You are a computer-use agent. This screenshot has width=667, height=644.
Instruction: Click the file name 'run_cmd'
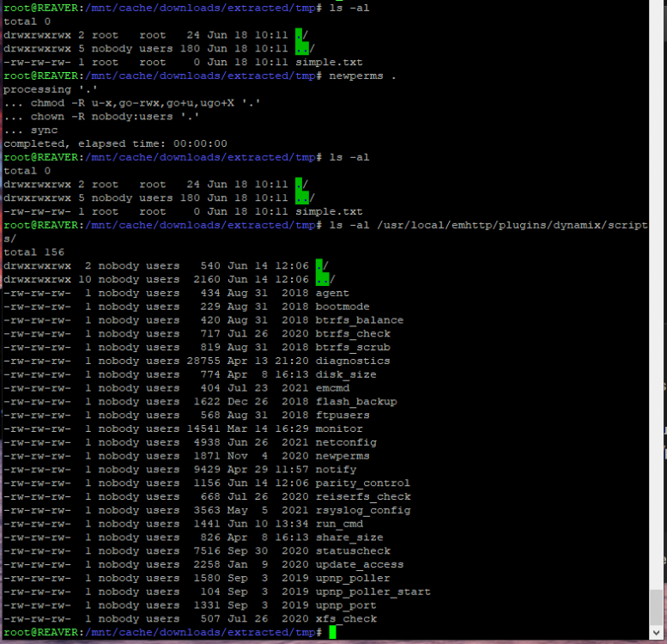tap(339, 524)
